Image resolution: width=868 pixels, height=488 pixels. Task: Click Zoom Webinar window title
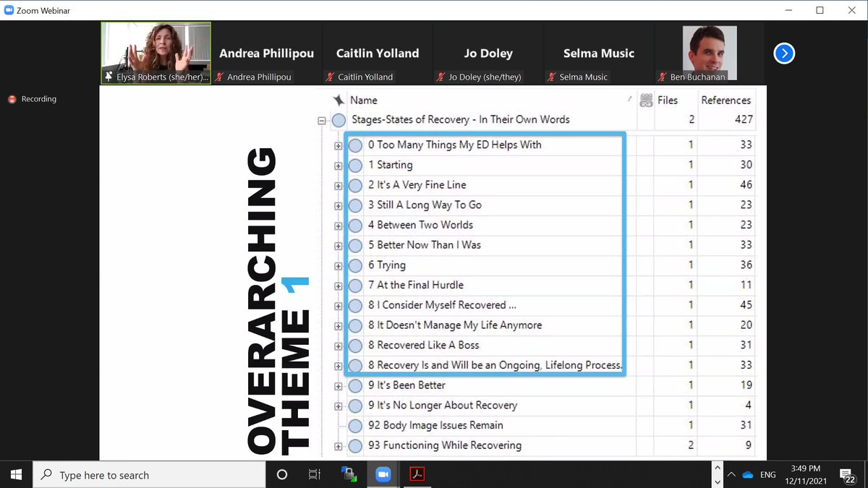pos(43,9)
